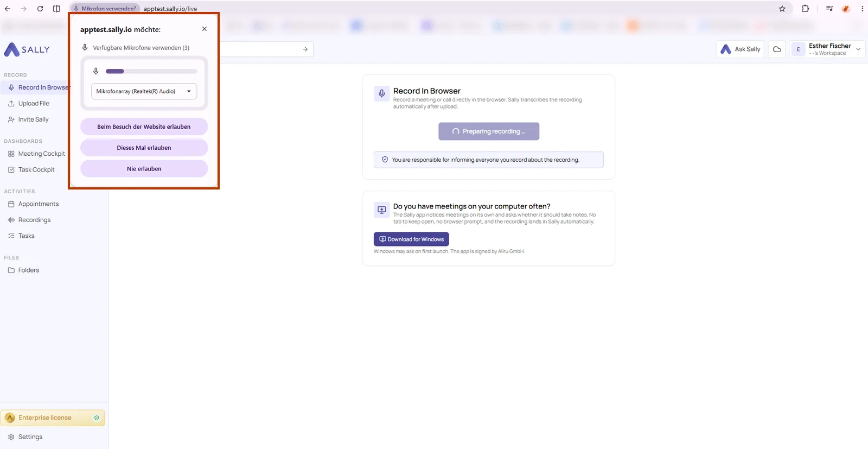Viewport: 868px width, 449px height.
Task: Open the browser three-dot menu
Action: tap(862, 9)
